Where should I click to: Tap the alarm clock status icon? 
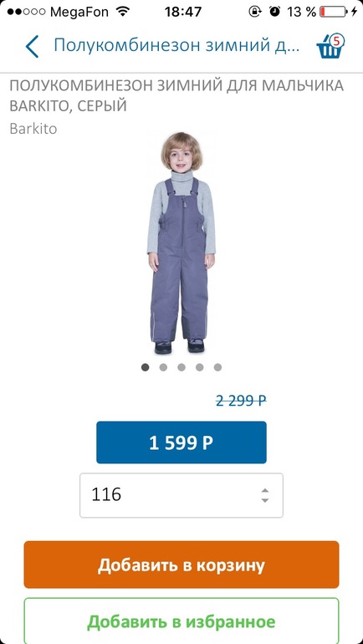point(274,12)
